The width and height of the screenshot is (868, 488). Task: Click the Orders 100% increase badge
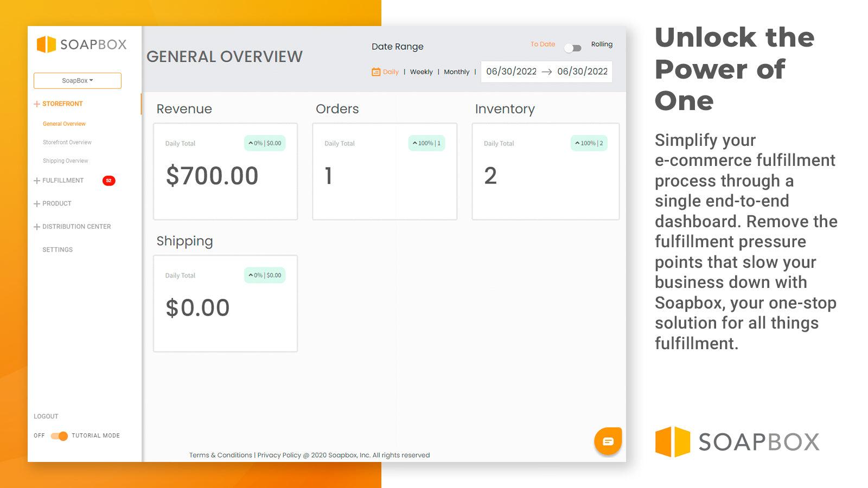426,143
